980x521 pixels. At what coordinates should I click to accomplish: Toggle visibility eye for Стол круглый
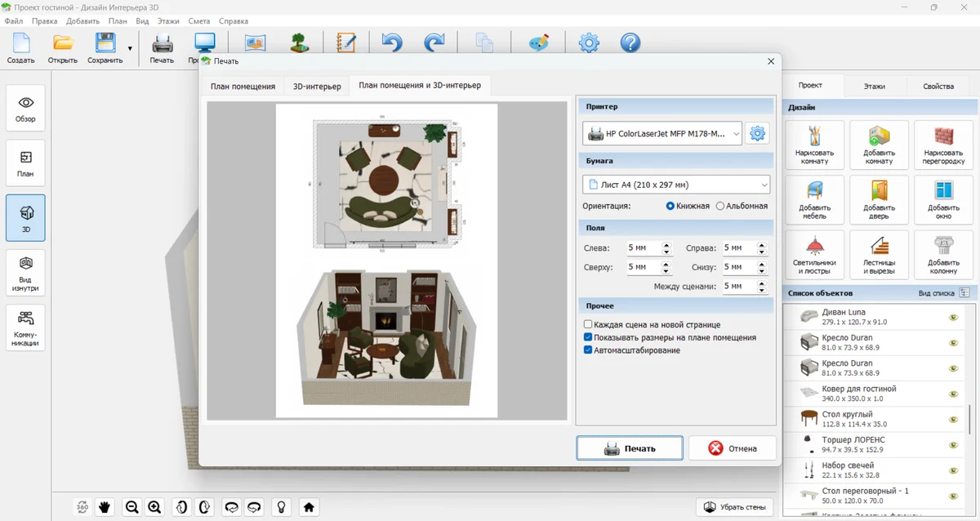(952, 419)
